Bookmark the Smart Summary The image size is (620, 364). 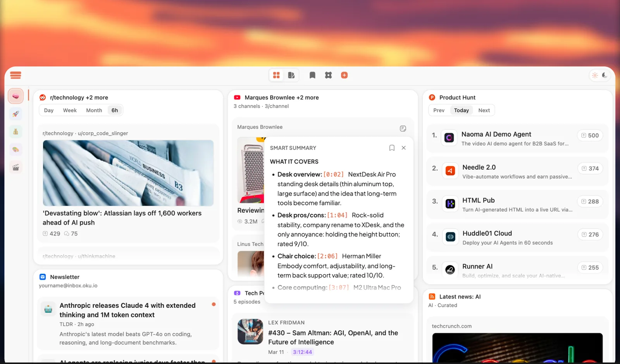pos(392,148)
